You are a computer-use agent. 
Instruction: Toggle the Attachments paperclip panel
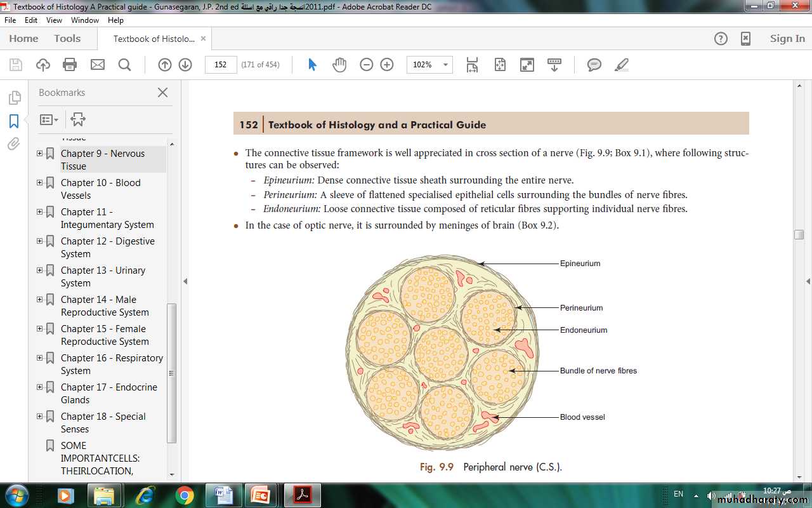[x=14, y=144]
